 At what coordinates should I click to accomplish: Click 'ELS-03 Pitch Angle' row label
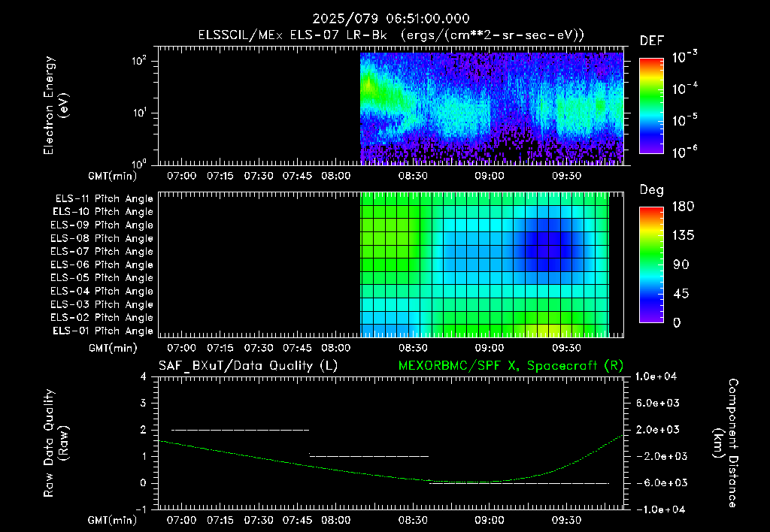click(x=102, y=305)
